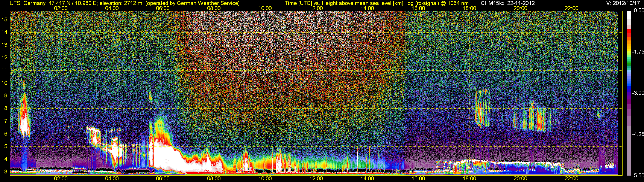
Task: Click the 08:00 label on top time axis
Action: [214, 8]
